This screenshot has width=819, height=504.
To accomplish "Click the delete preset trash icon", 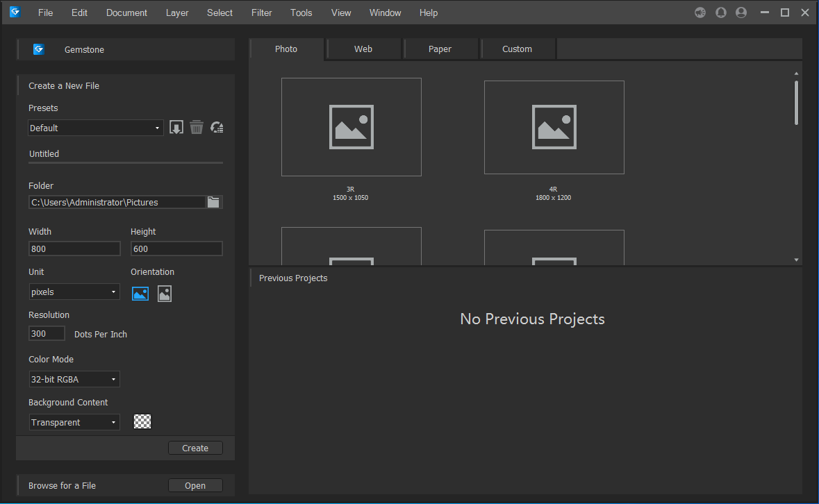I will point(197,128).
